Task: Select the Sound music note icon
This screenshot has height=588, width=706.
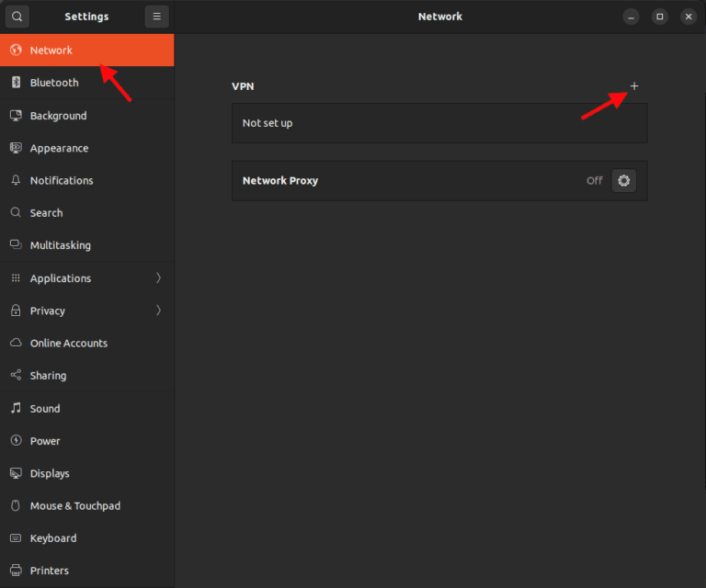Action: [16, 408]
